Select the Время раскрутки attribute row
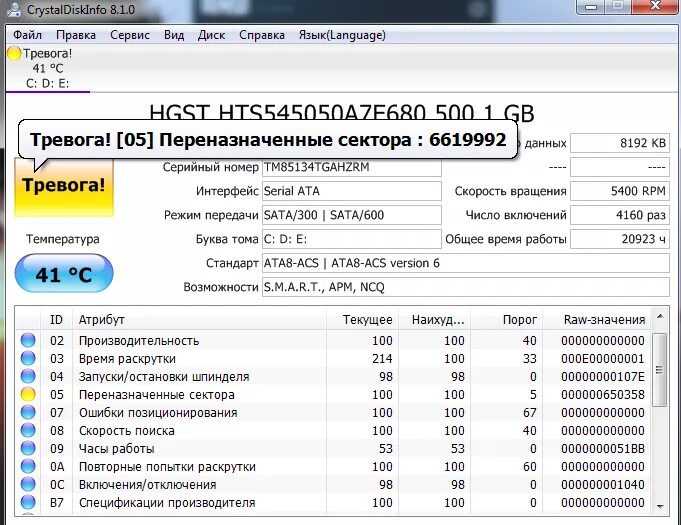 pos(334,358)
